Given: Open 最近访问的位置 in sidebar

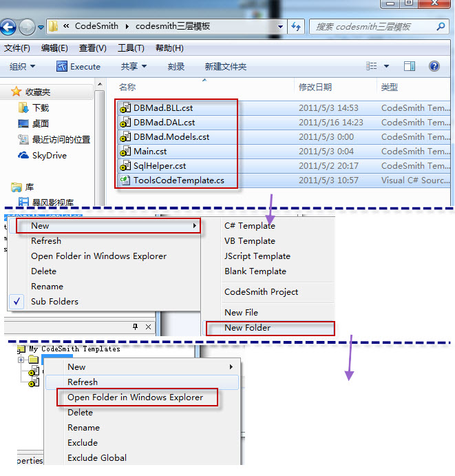Looking at the screenshot, I should point(54,140).
